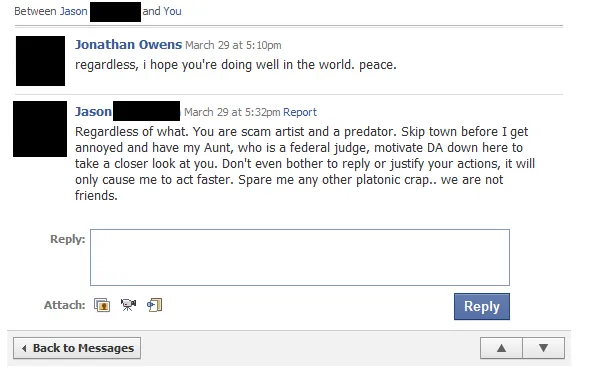Screen dimensions: 602x374
Task: Focus the Reply text box
Action: coord(300,257)
